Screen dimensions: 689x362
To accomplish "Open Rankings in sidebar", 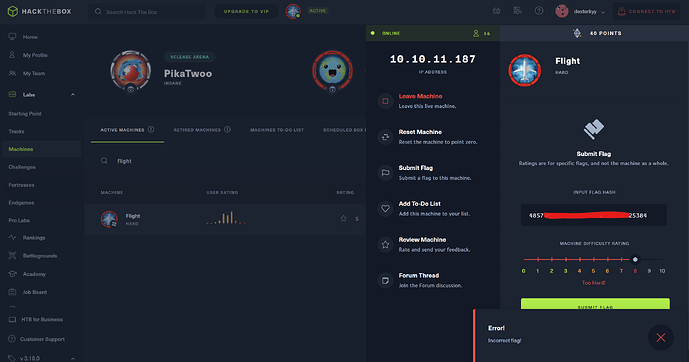I will click(34, 238).
